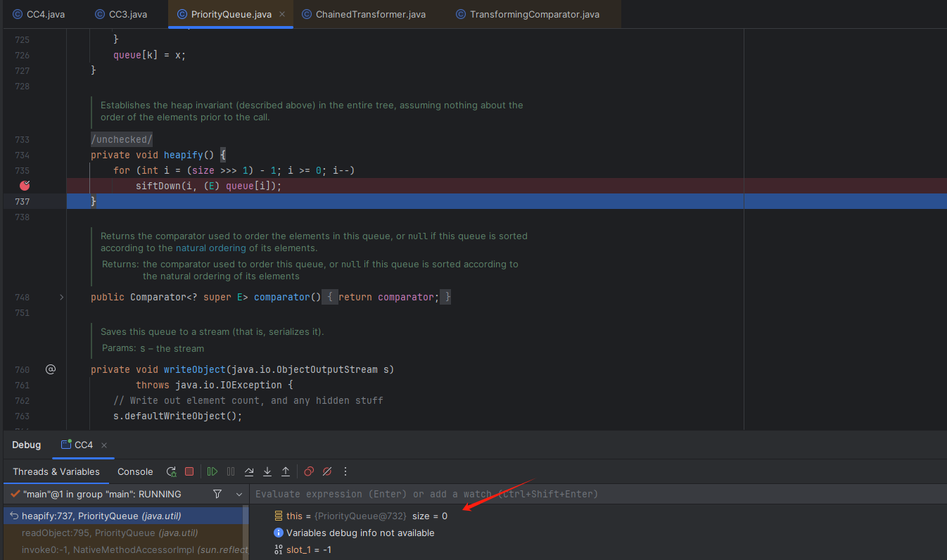Select the slot_1 = -1 variable
The image size is (947, 560).
coord(309,549)
